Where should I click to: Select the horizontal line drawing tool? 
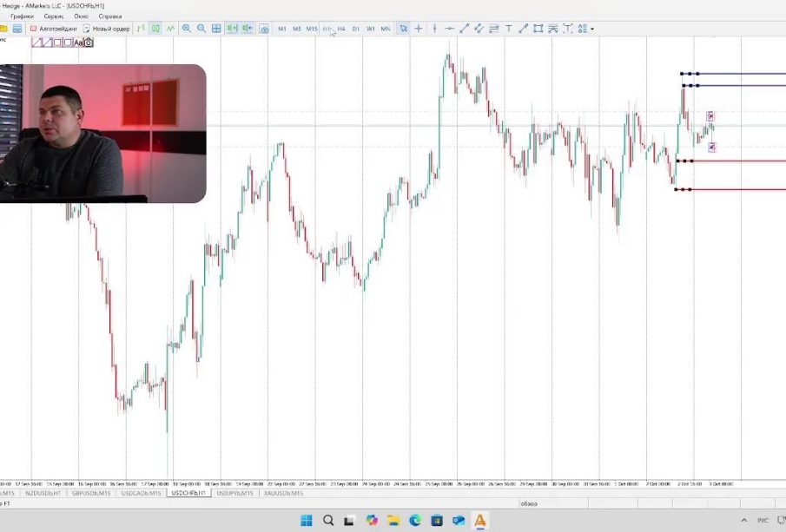point(449,29)
